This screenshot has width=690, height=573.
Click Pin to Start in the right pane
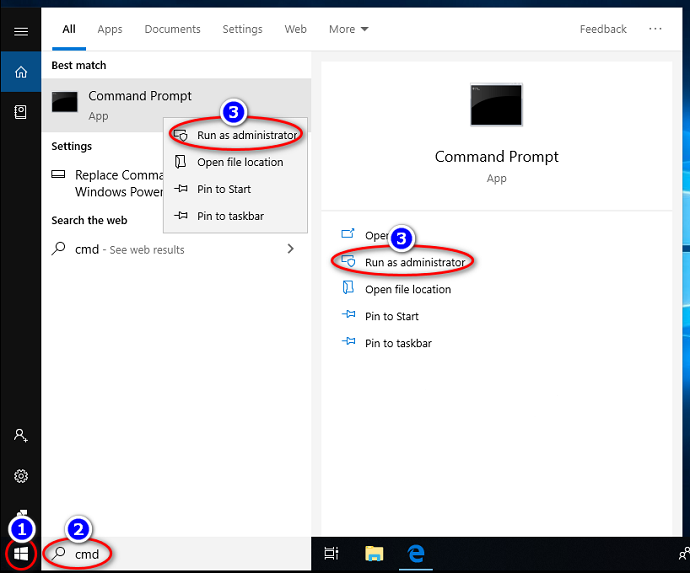392,316
